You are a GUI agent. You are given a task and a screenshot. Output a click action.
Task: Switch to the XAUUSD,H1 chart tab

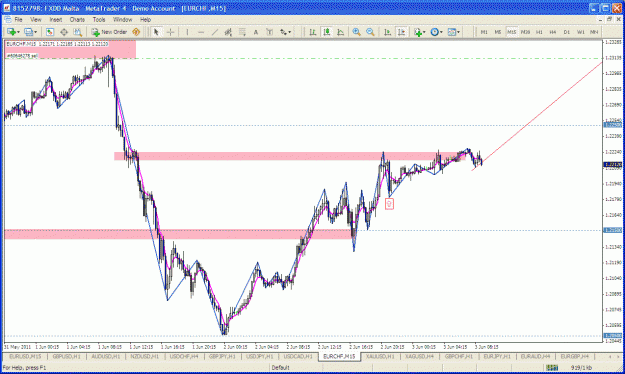click(x=380, y=356)
